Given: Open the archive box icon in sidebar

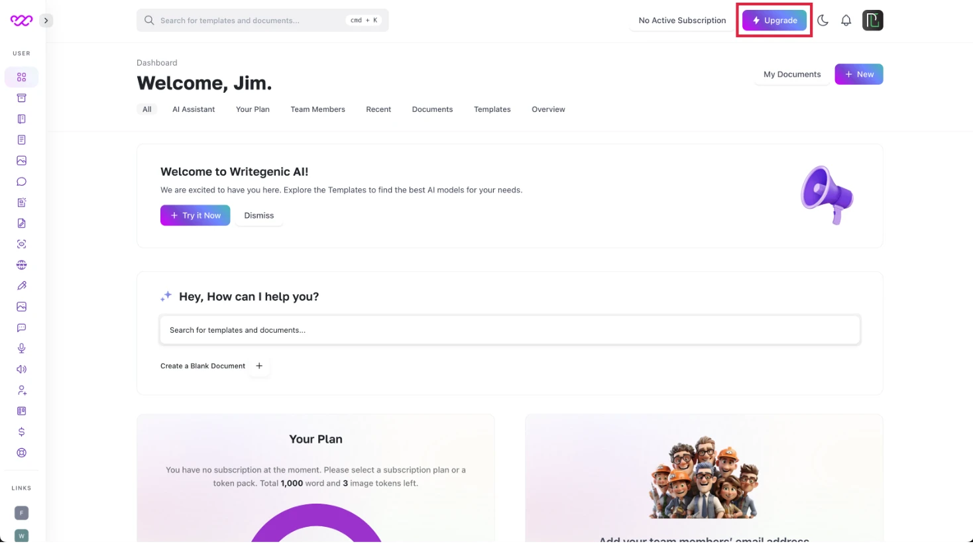Looking at the screenshot, I should (x=21, y=98).
